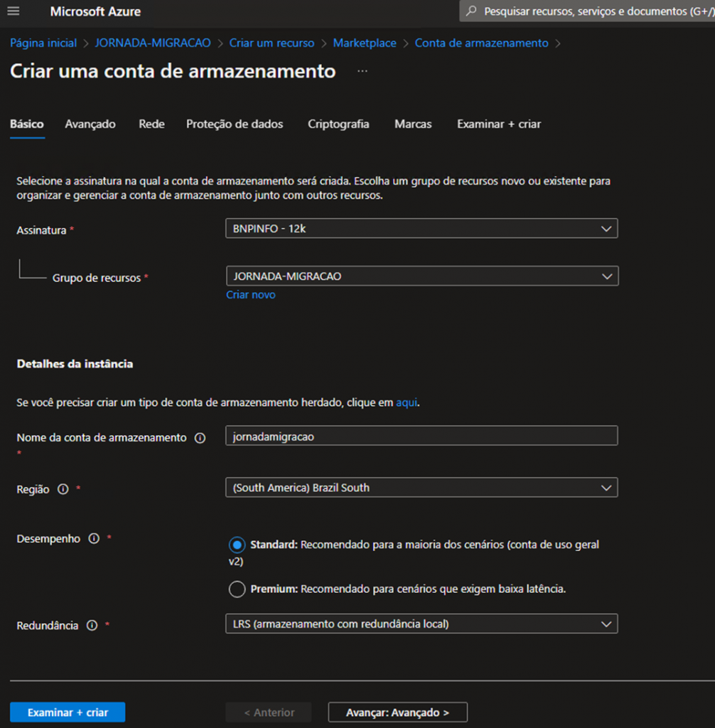The height and width of the screenshot is (728, 715).
Task: Show info for storage account name
Action: click(200, 438)
